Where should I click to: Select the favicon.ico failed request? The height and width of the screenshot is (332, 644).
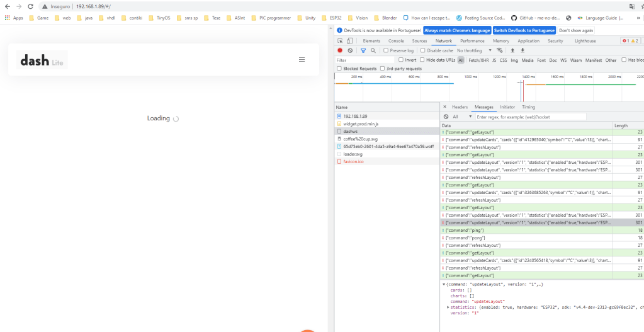[387, 161]
